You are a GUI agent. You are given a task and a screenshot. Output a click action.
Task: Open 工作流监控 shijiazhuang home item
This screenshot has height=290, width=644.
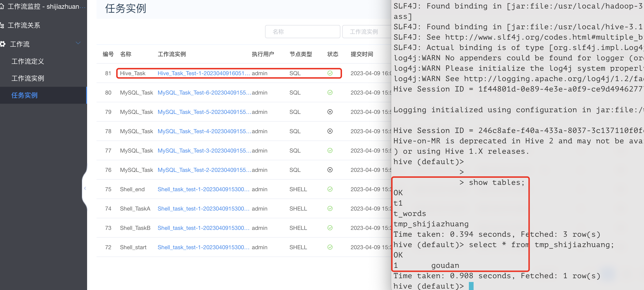point(43,7)
